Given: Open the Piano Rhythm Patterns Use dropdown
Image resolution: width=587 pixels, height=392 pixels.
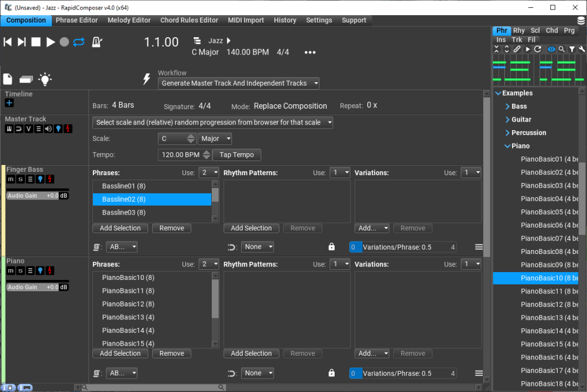Looking at the screenshot, I should (340, 264).
